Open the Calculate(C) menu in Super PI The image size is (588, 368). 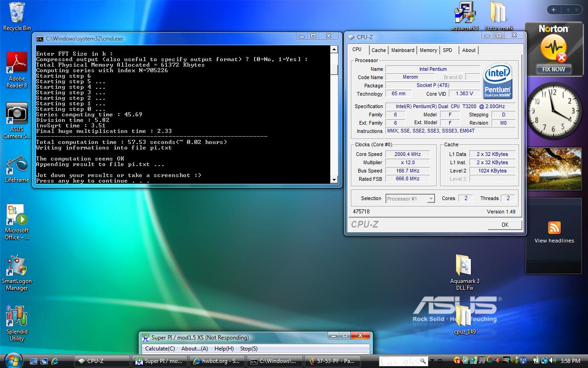click(x=160, y=349)
